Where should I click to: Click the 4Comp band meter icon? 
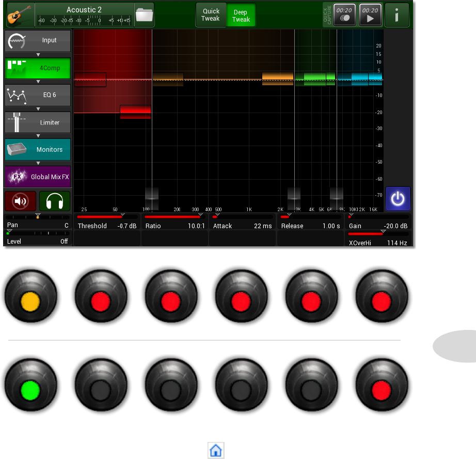pyautogui.click(x=17, y=68)
